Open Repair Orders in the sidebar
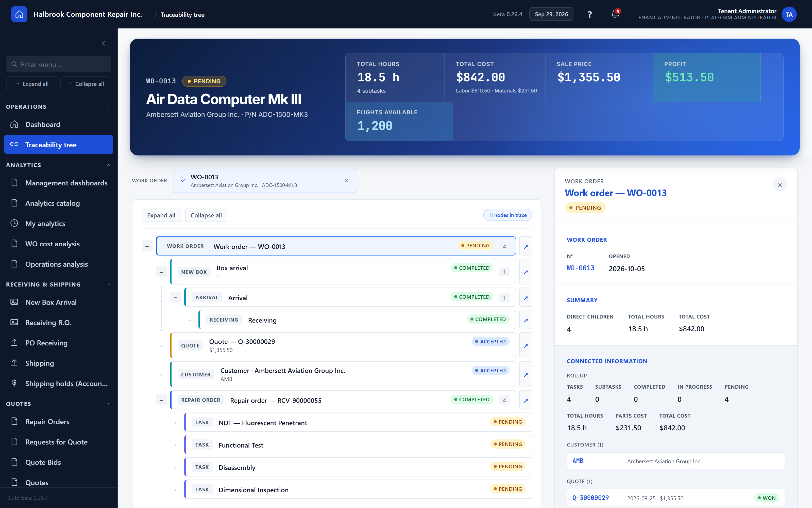 (58, 421)
